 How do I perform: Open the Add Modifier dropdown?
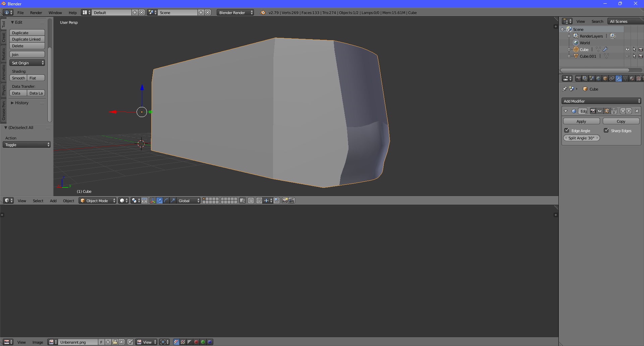click(601, 101)
